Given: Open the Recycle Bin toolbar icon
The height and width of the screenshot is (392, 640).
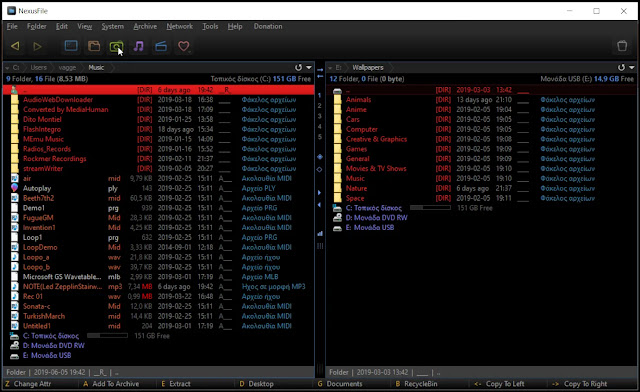Looking at the screenshot, I should tap(622, 46).
